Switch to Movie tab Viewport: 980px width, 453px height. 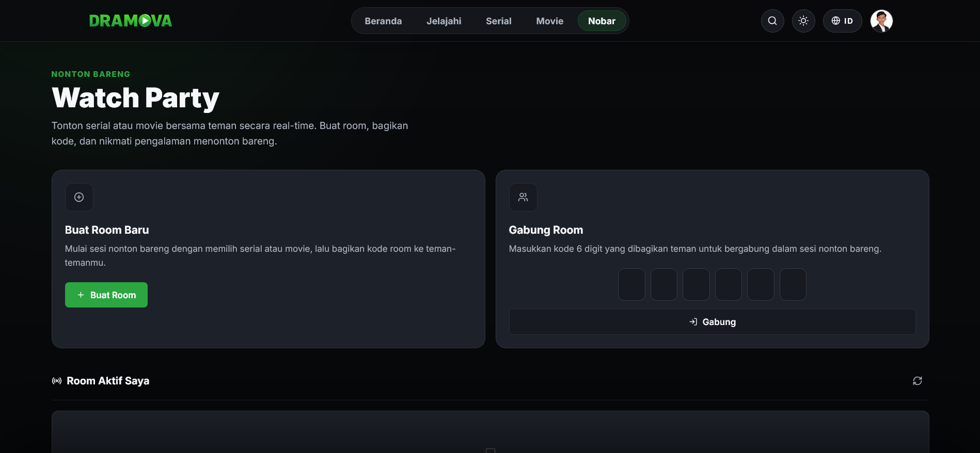click(x=550, y=21)
